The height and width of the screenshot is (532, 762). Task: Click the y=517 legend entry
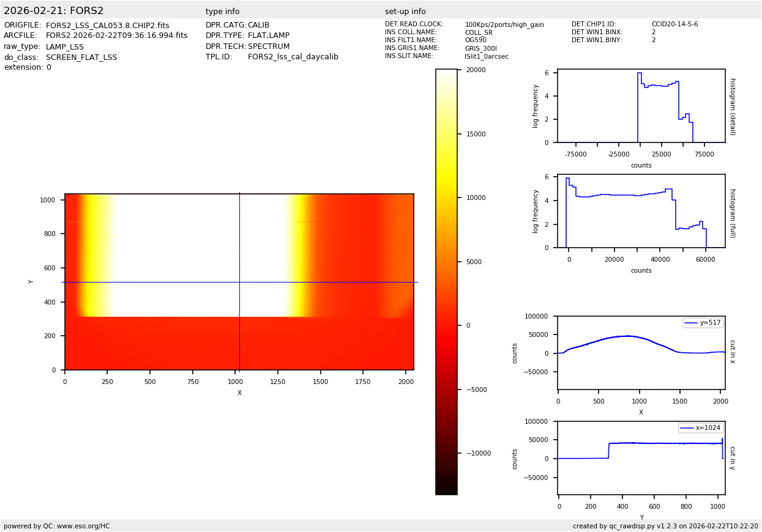point(703,323)
